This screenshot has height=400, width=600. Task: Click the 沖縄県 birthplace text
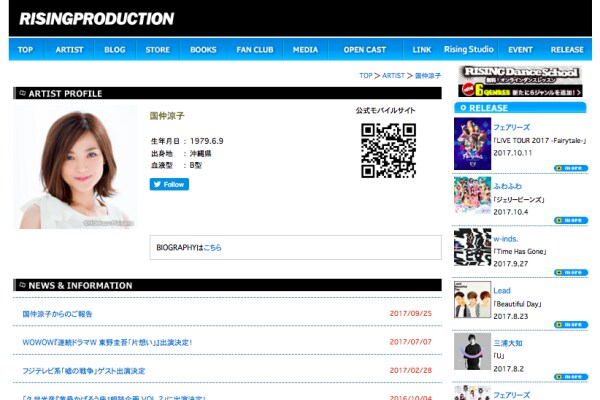201,153
